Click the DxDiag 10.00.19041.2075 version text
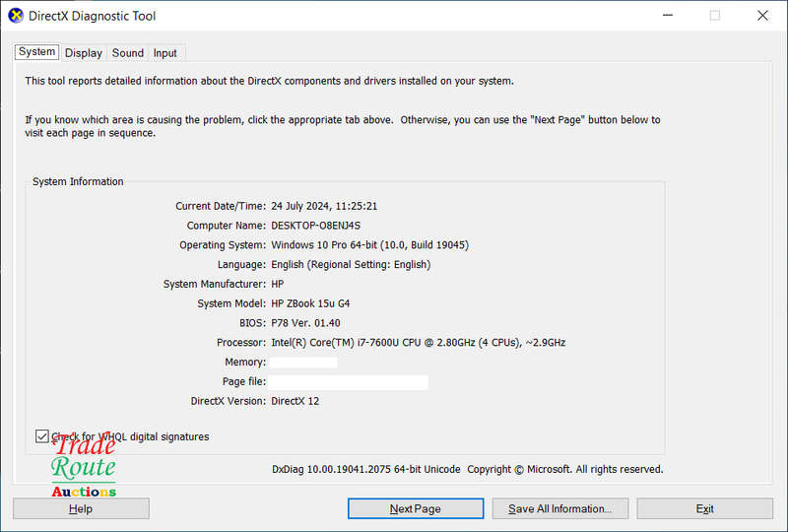 365,470
